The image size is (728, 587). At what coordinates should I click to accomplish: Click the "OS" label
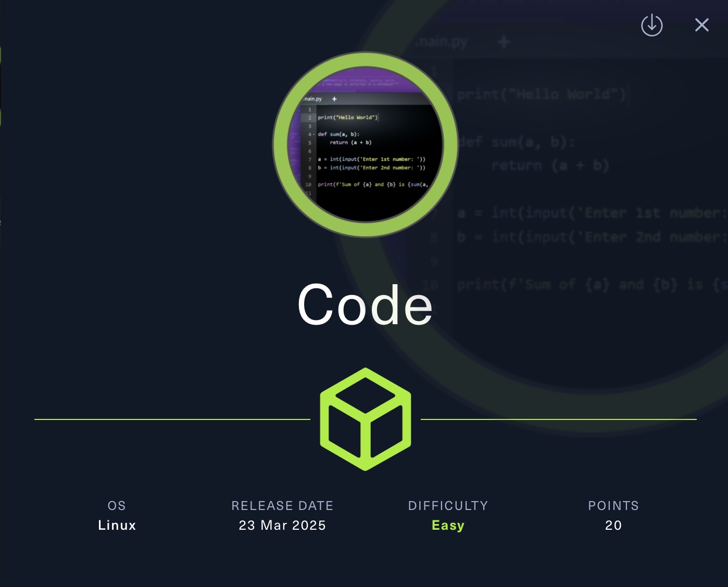(x=117, y=506)
